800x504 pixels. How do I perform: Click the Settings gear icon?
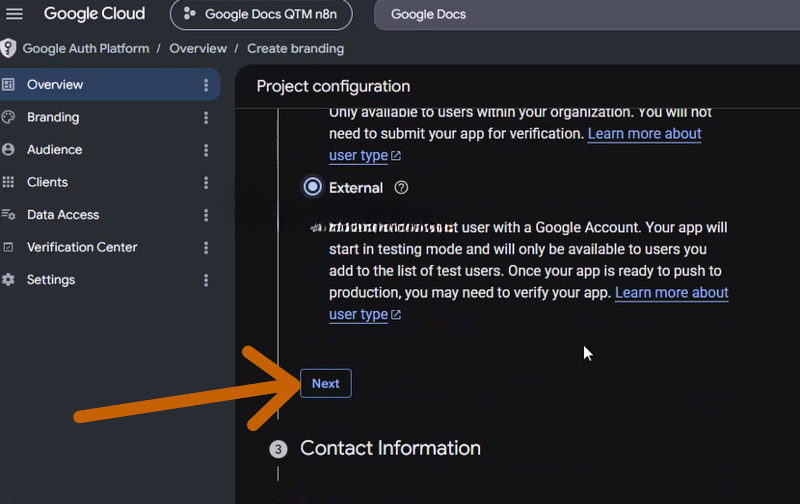tap(8, 280)
